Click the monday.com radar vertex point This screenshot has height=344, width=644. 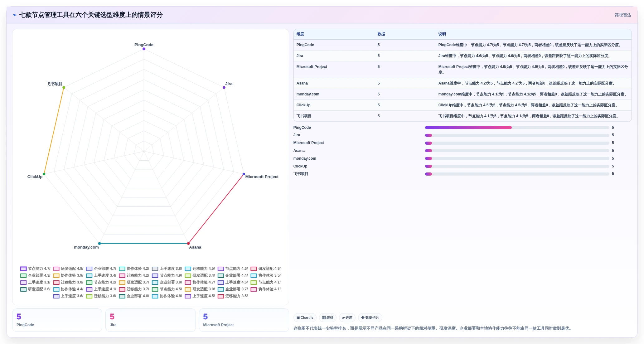pyautogui.click(x=99, y=244)
